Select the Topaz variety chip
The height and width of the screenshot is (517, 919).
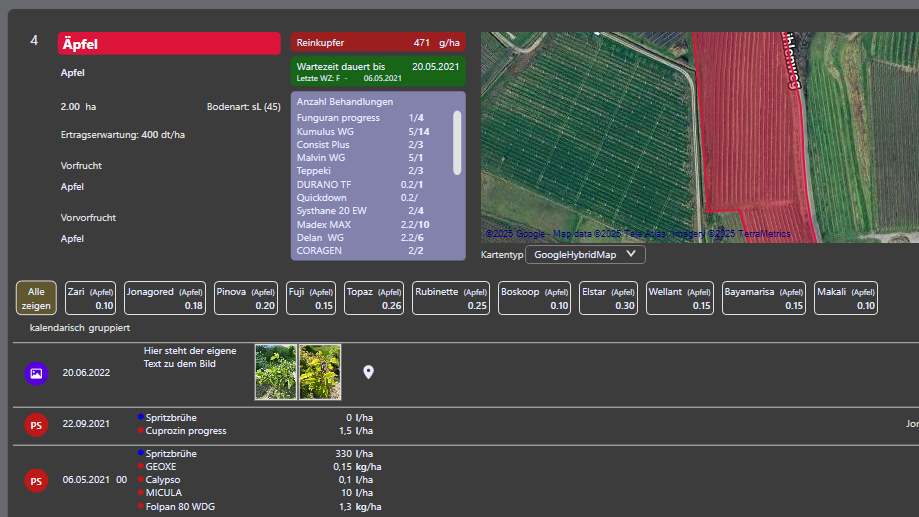tap(374, 298)
